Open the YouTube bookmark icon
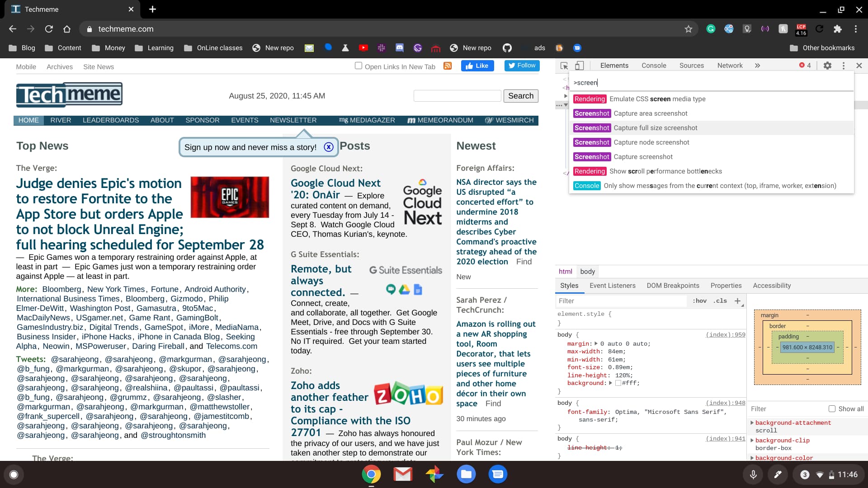Image resolution: width=868 pixels, height=488 pixels. (x=363, y=48)
